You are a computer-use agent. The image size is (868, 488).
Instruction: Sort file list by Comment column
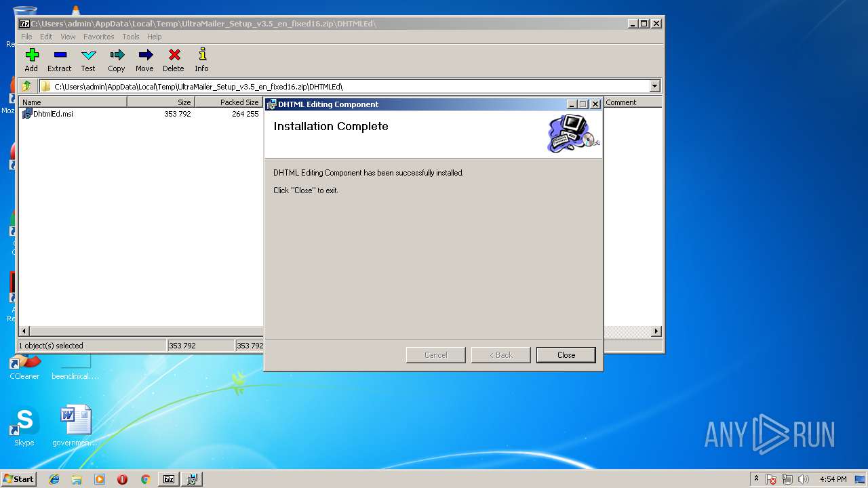632,102
